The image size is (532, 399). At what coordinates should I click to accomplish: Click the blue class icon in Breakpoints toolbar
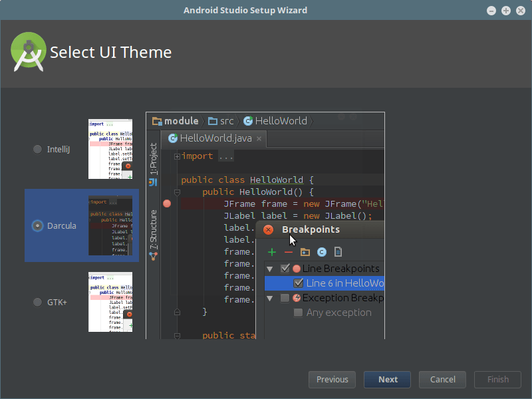point(322,252)
